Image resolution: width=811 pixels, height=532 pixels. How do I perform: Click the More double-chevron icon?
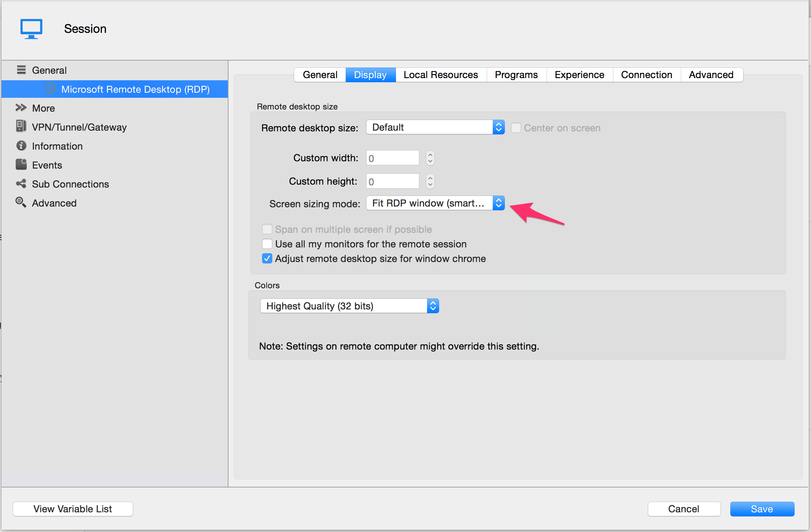[21, 108]
